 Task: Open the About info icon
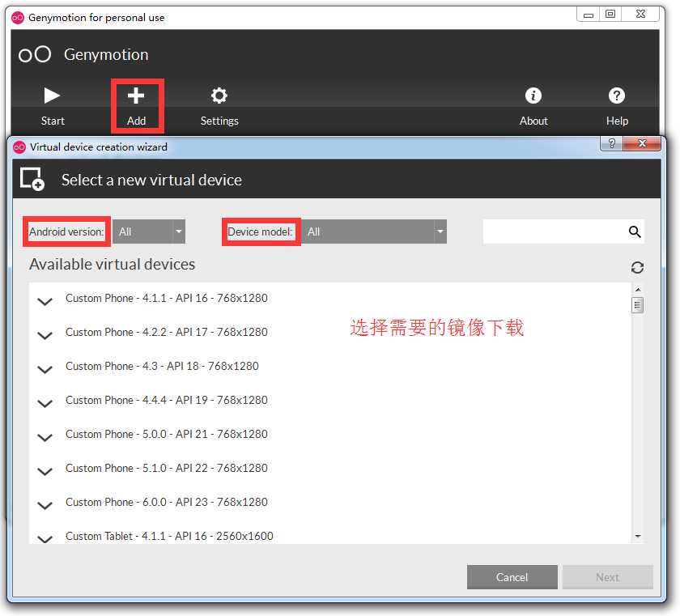point(533,96)
